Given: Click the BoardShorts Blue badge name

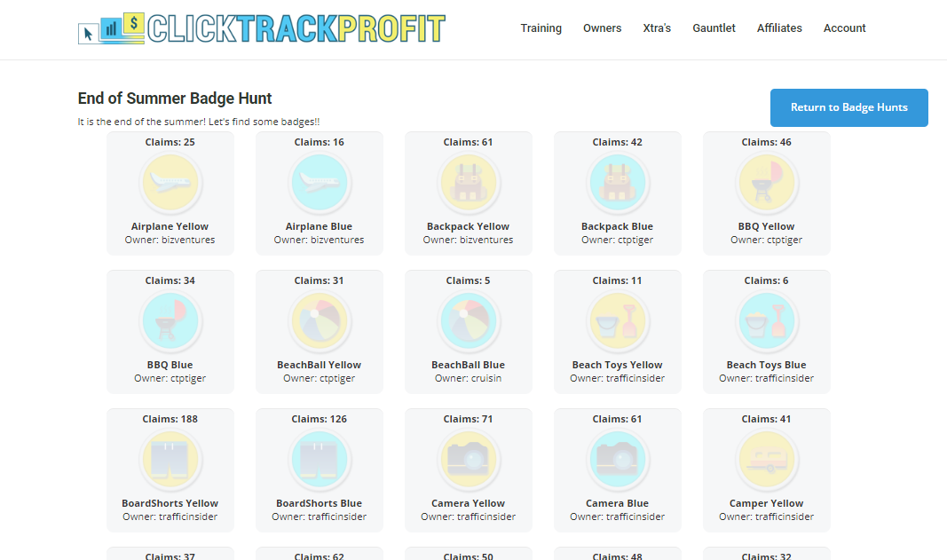Looking at the screenshot, I should (319, 503).
